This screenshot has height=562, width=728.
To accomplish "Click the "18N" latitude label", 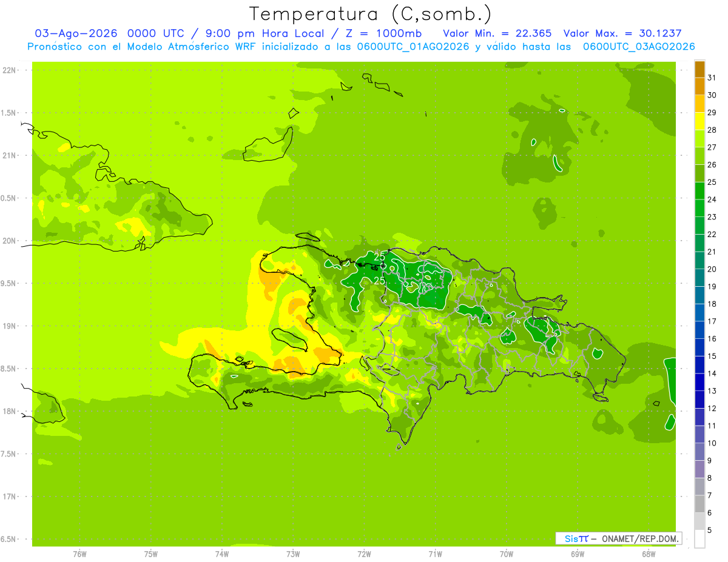I will coord(10,411).
